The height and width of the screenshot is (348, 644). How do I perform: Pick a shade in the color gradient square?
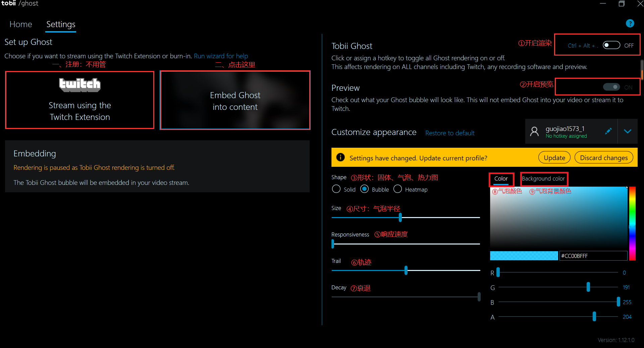pos(558,218)
